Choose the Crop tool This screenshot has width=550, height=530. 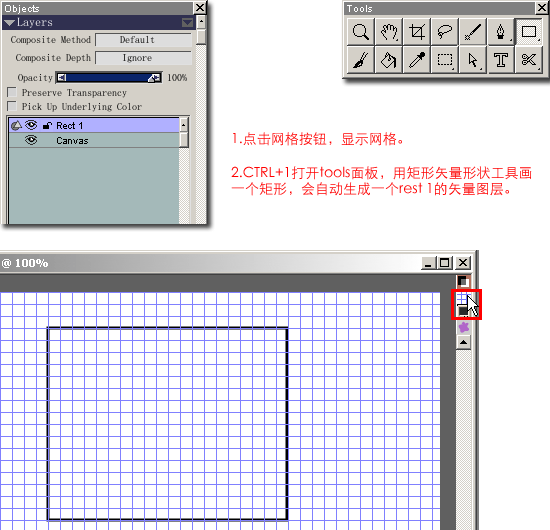coord(417,32)
